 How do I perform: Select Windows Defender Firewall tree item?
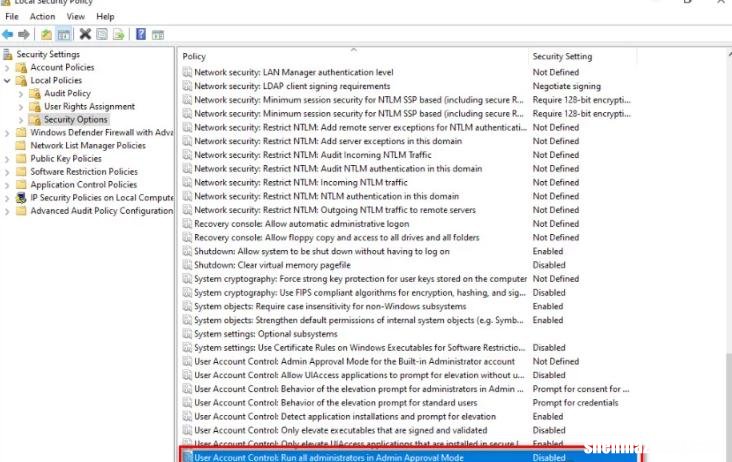[101, 132]
